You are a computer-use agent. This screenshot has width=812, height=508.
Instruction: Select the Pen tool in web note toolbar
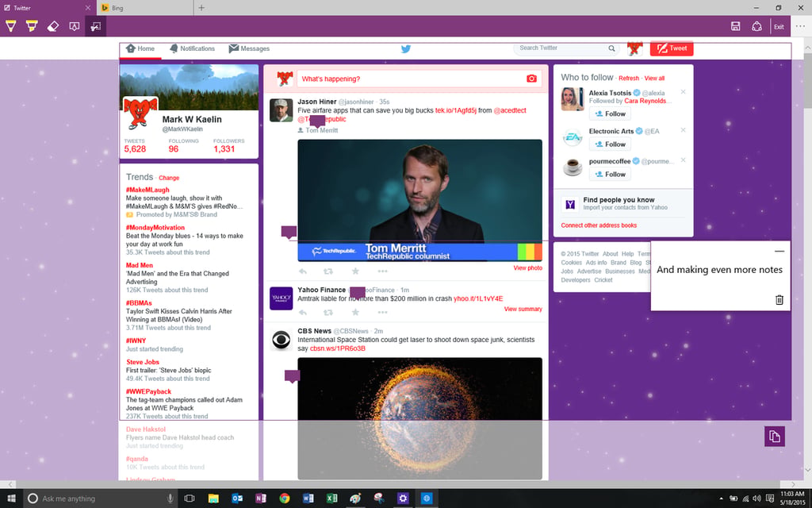click(x=11, y=26)
